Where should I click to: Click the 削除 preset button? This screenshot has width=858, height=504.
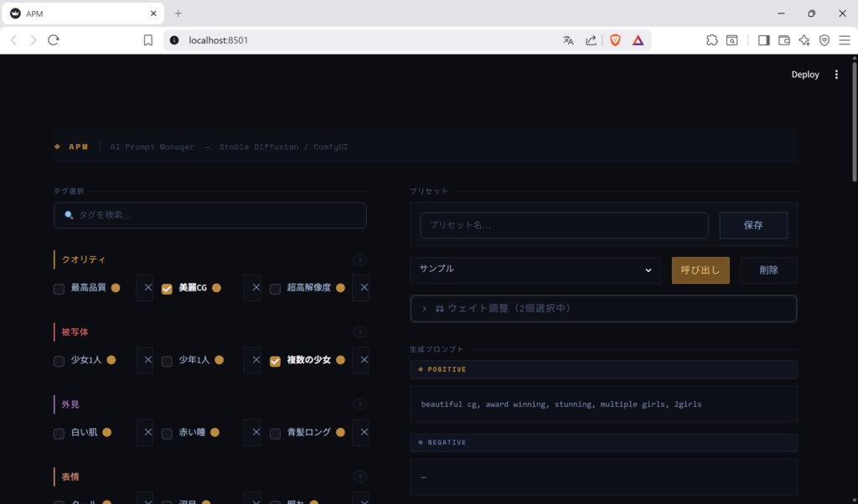(769, 270)
